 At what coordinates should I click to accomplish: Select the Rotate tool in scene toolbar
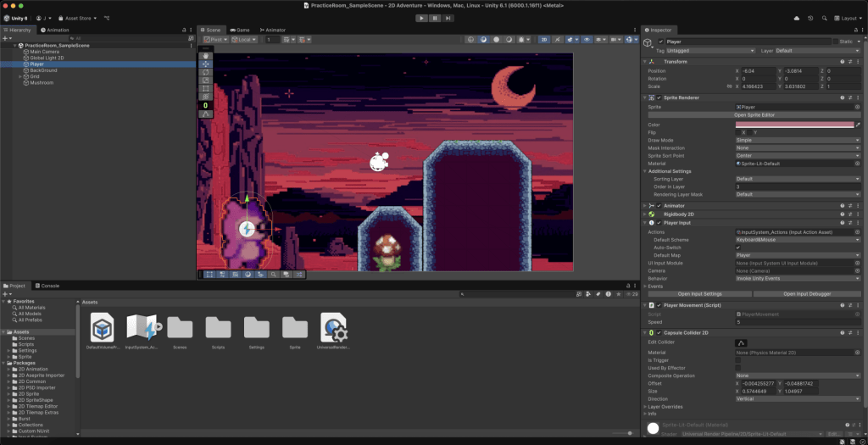point(205,72)
